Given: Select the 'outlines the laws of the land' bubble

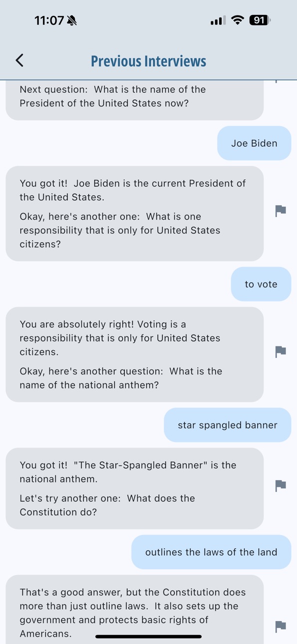Looking at the screenshot, I should [x=211, y=552].
